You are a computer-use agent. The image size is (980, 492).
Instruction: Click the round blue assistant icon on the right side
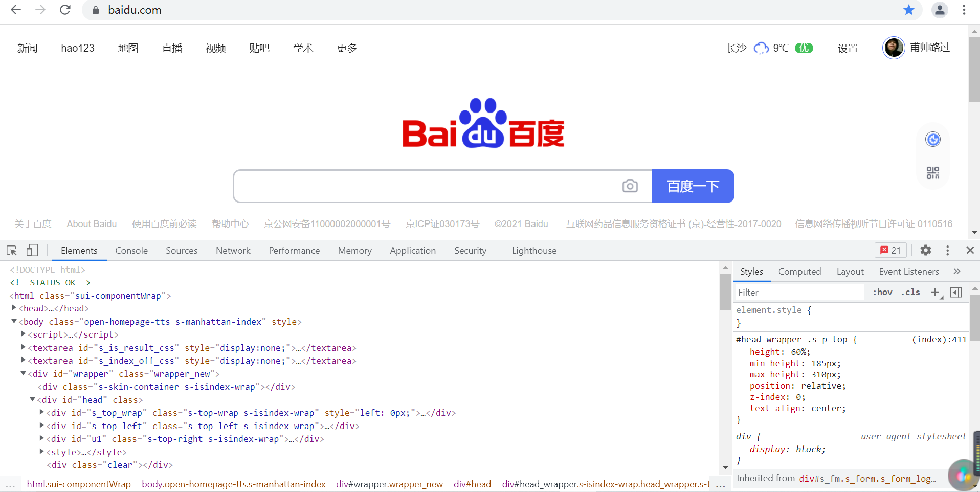933,139
